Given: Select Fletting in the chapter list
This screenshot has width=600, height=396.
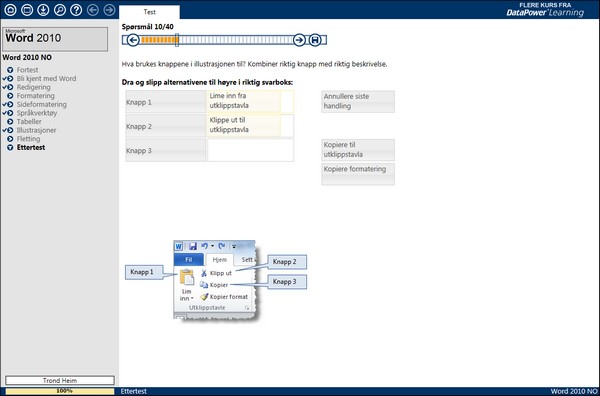Looking at the screenshot, I should click(28, 139).
